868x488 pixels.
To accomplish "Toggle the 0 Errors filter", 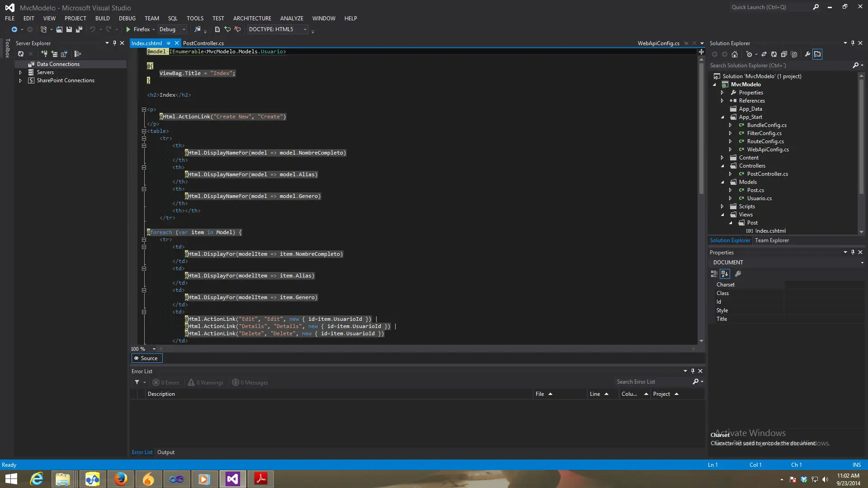I will pos(165,383).
